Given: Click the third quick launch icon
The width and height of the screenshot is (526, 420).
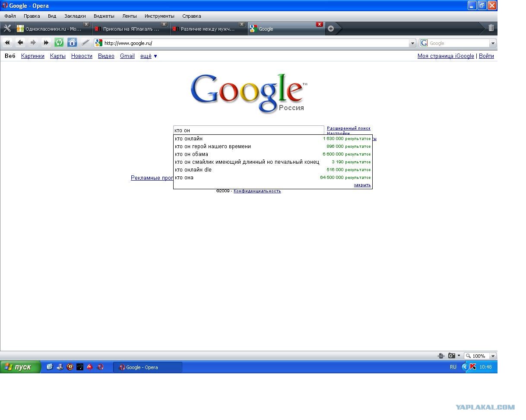Looking at the screenshot, I should 70,367.
